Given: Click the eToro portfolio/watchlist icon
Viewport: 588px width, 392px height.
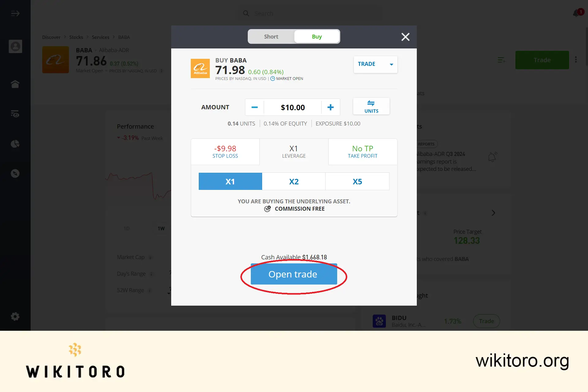Looking at the screenshot, I should pos(15,144).
